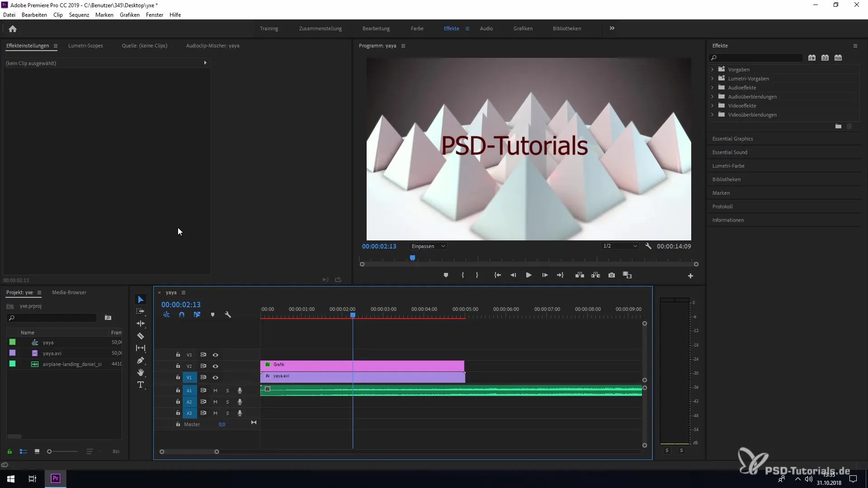Click 32-bit Color effects filter icon
The height and width of the screenshot is (488, 868).
point(825,58)
